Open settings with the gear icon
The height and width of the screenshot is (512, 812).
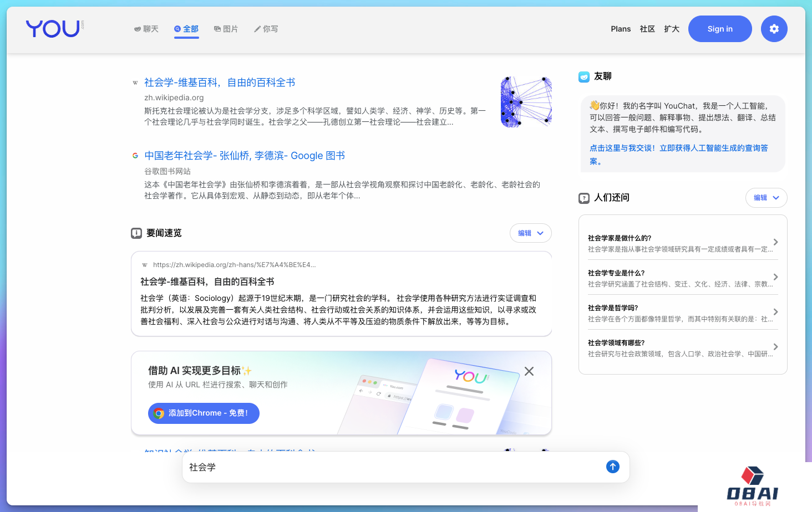click(x=774, y=29)
